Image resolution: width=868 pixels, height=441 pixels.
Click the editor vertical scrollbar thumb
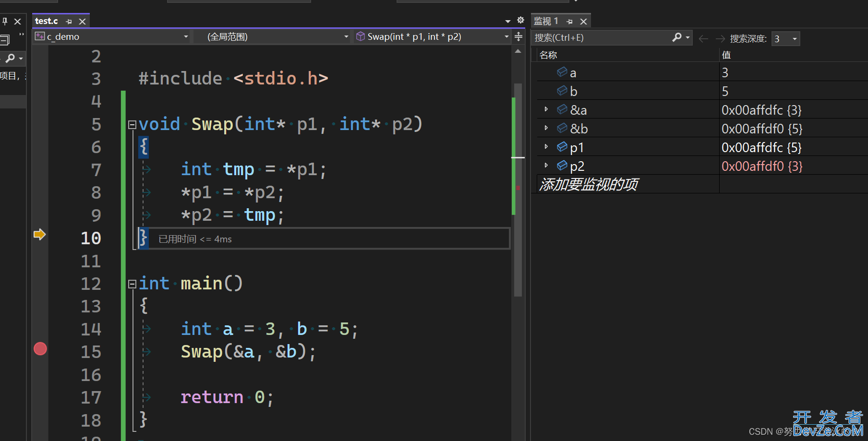pos(518,190)
